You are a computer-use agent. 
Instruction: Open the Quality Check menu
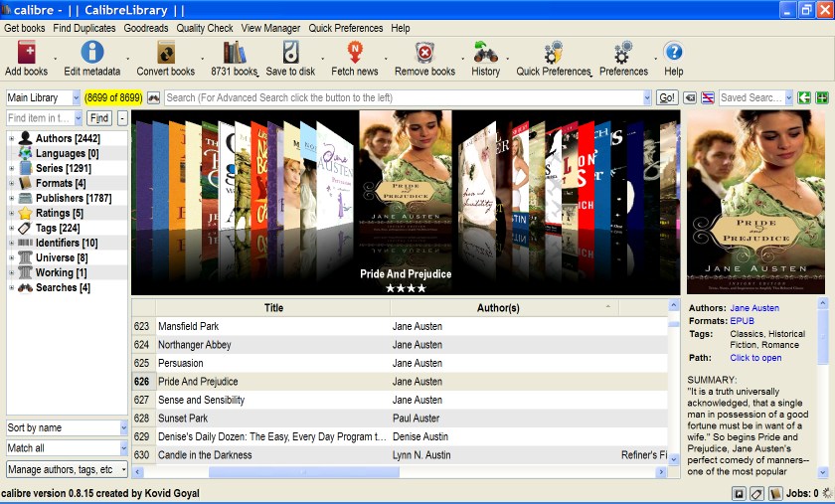click(205, 28)
